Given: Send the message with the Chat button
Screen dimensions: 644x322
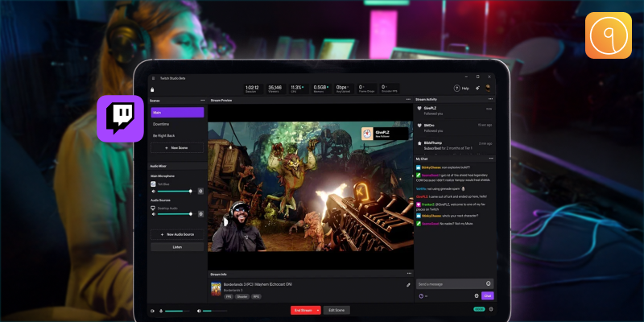Looking at the screenshot, I should (488, 295).
